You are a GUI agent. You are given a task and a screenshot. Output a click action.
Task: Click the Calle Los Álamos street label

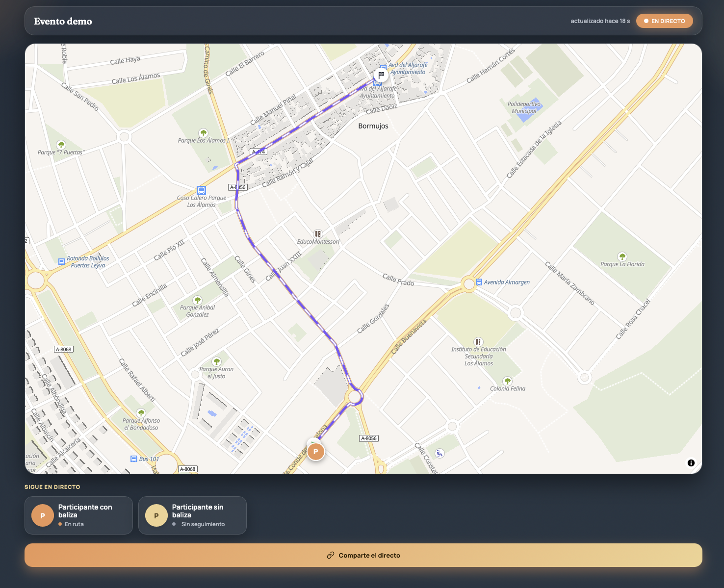click(x=136, y=78)
